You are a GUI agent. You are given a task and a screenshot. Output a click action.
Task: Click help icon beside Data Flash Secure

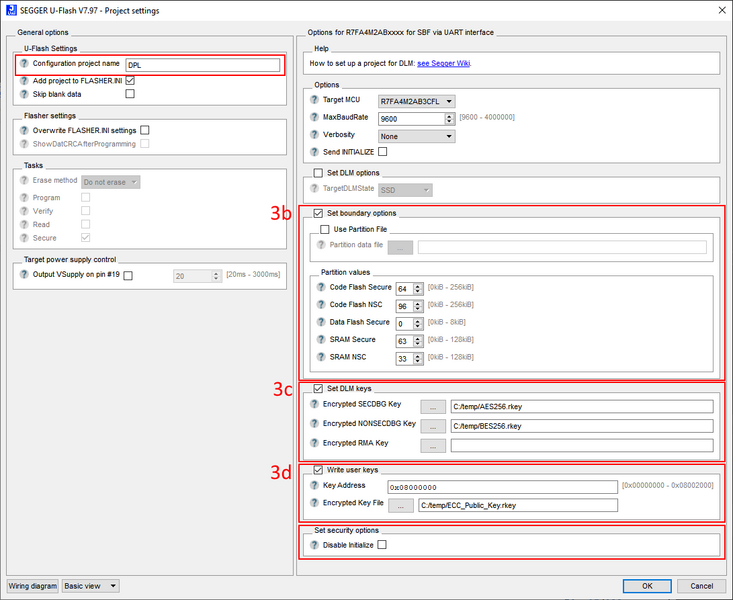tap(321, 322)
